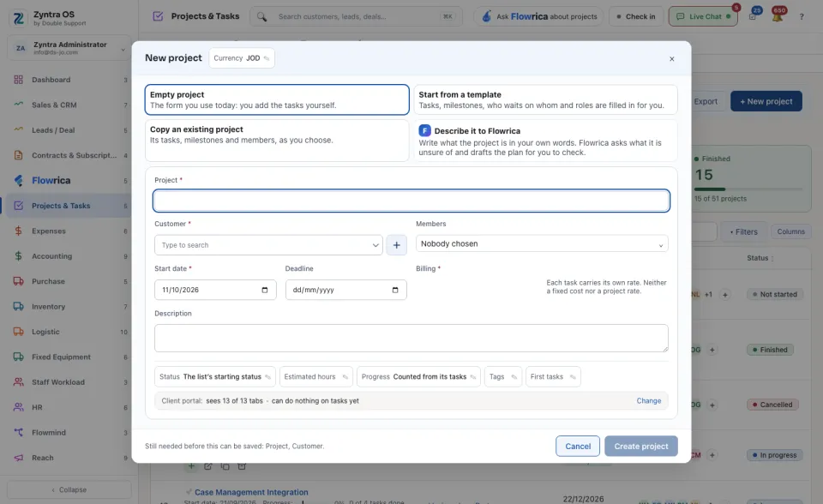Click the plus button in the Cancelled row

click(x=712, y=405)
